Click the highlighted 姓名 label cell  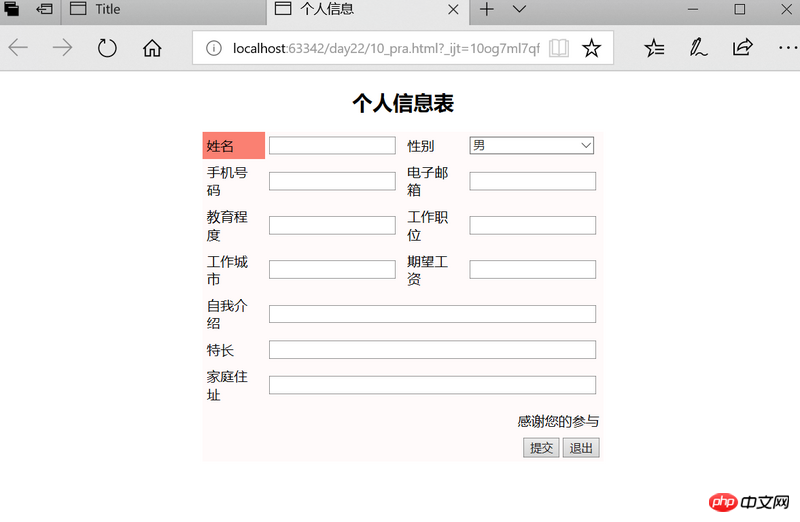click(x=234, y=145)
